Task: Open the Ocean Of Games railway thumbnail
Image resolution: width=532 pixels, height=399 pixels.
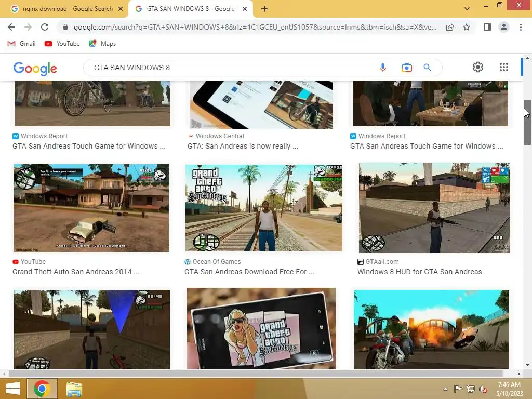Action: [x=263, y=208]
